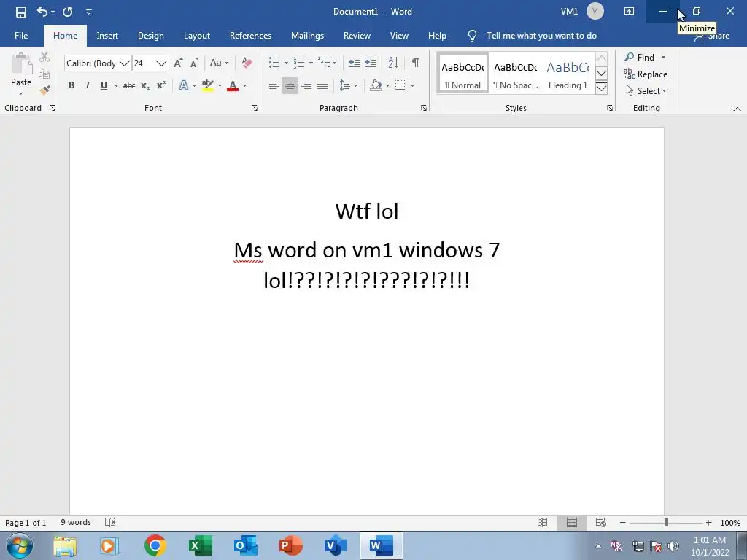
Task: Apply the Normal style
Action: click(462, 74)
